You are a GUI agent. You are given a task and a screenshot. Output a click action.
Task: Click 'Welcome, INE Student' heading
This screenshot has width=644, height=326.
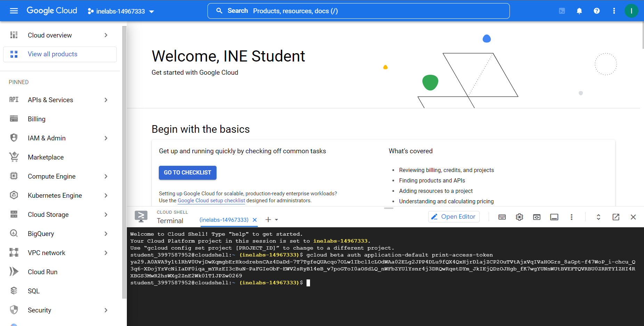pyautogui.click(x=228, y=56)
